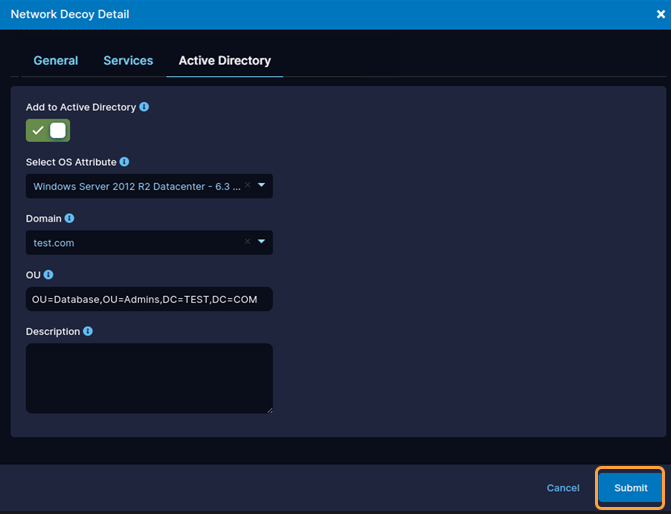Clear the selected OS attribute with the x icon
This screenshot has height=514, width=671.
pyautogui.click(x=247, y=185)
